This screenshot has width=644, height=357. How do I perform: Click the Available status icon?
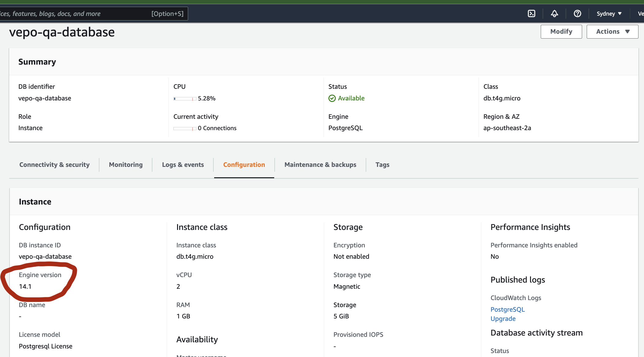(332, 98)
